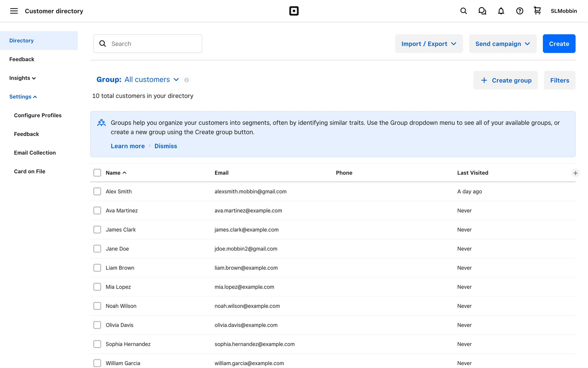The height and width of the screenshot is (368, 588).
Task: Open the All customers group dropdown
Action: 152,80
